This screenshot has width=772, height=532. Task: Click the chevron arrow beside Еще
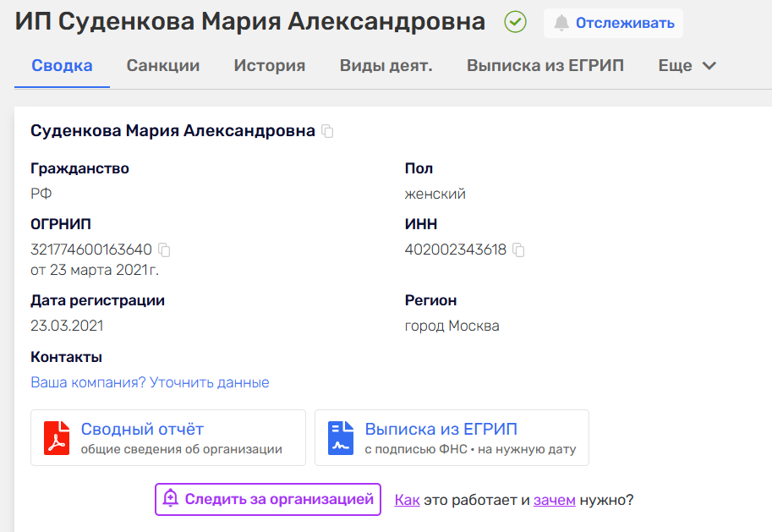point(709,66)
